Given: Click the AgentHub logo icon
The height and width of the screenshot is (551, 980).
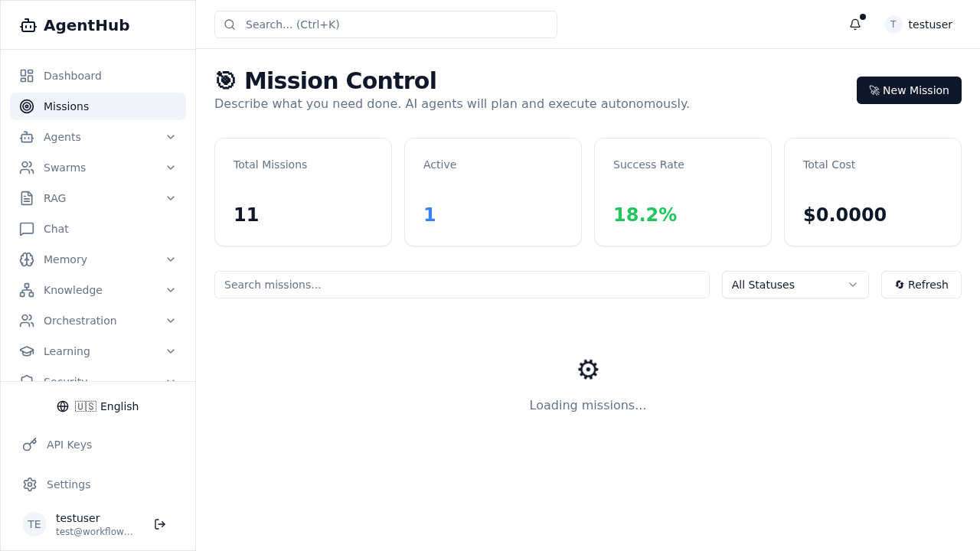Looking at the screenshot, I should [28, 24].
